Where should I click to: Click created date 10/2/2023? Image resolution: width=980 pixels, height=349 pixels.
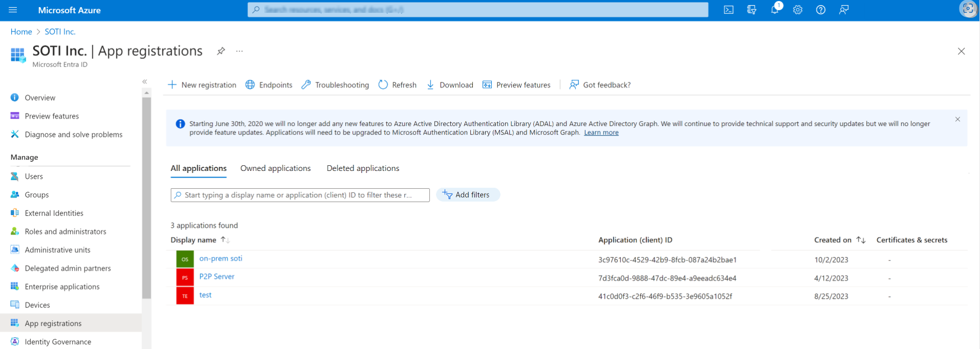[831, 260]
